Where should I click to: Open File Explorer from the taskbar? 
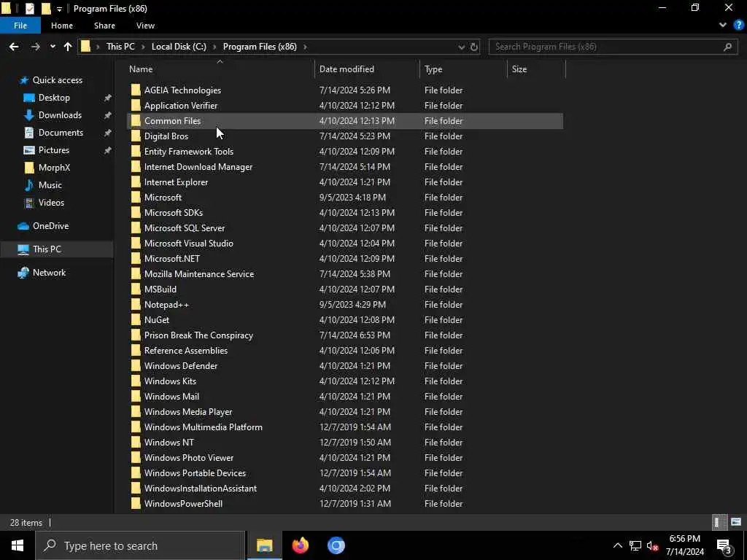coord(264,545)
